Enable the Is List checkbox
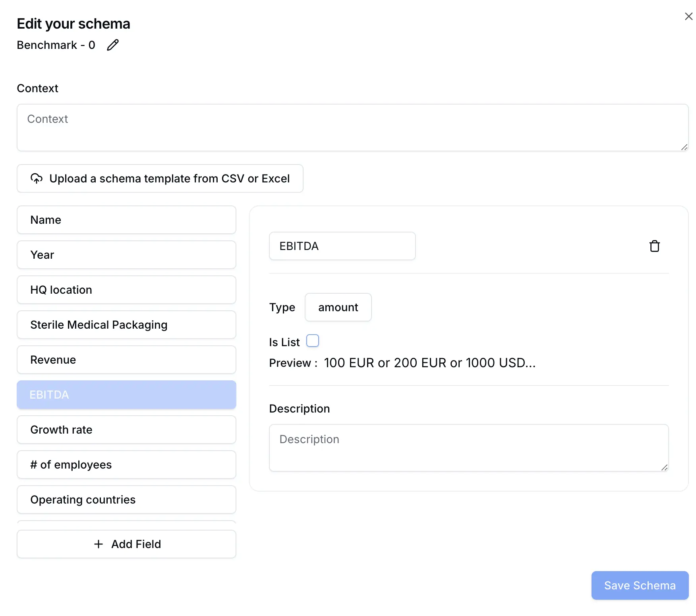This screenshot has width=696, height=616. coord(313,341)
